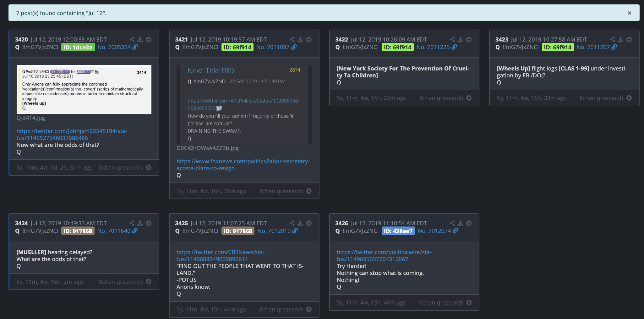The height and width of the screenshot is (319, 644).
Task: Click the download icon on post 3422
Action: [x=460, y=39]
